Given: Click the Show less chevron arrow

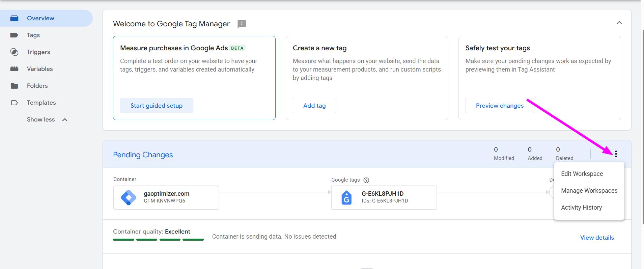Looking at the screenshot, I should click(65, 120).
